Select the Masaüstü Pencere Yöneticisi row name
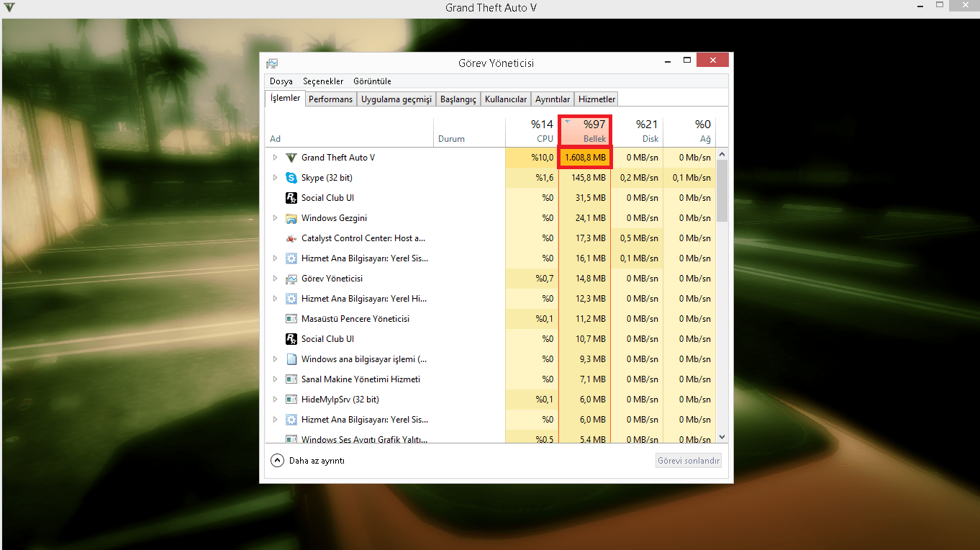This screenshot has height=550, width=980. point(355,319)
